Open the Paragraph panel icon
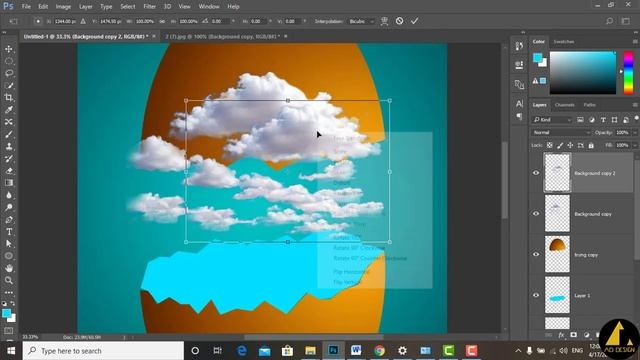 [x=519, y=117]
